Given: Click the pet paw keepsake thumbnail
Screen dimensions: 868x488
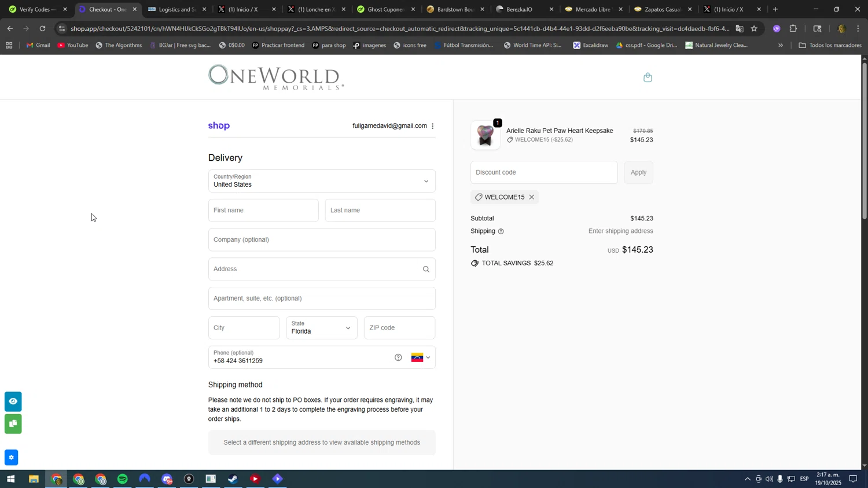Looking at the screenshot, I should coord(486,135).
